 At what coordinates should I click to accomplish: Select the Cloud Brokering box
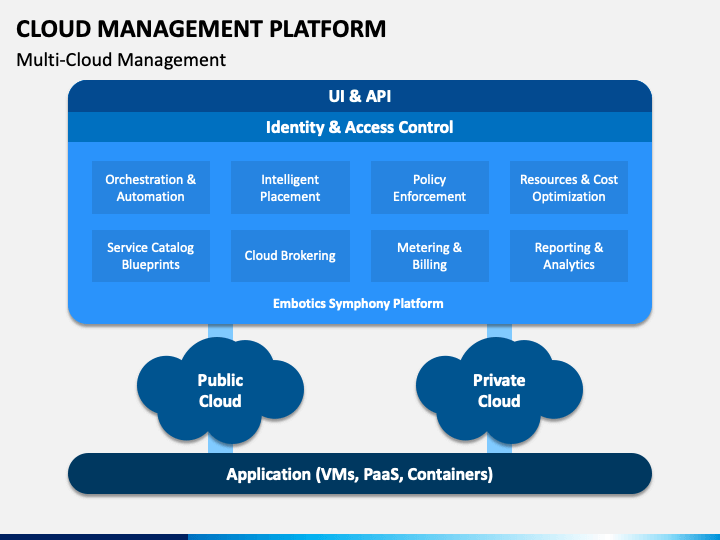coord(290,256)
